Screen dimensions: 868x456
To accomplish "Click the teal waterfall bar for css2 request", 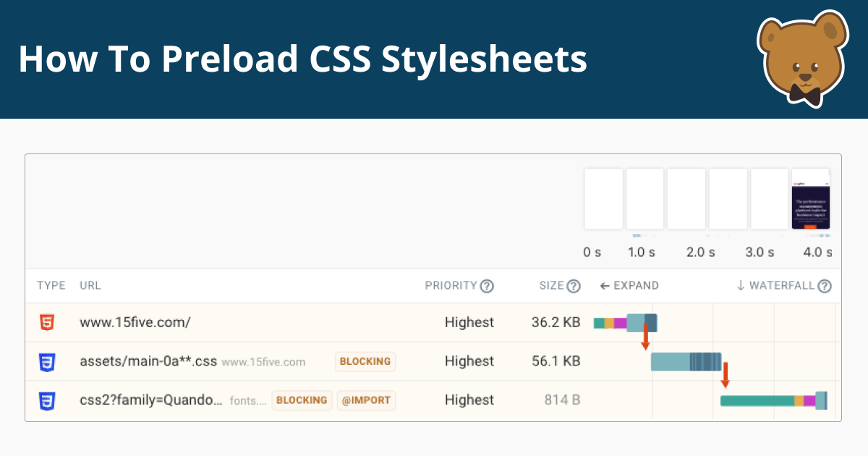I will (x=757, y=400).
